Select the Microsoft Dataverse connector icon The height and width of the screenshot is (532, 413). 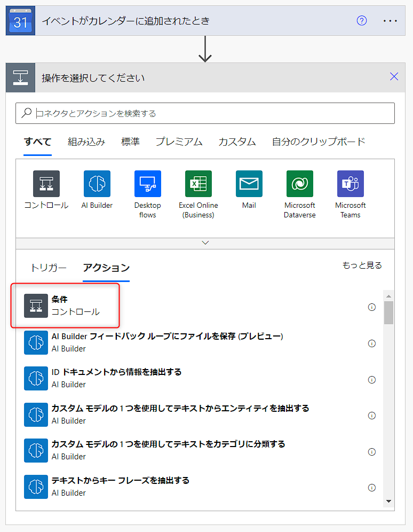coord(300,184)
